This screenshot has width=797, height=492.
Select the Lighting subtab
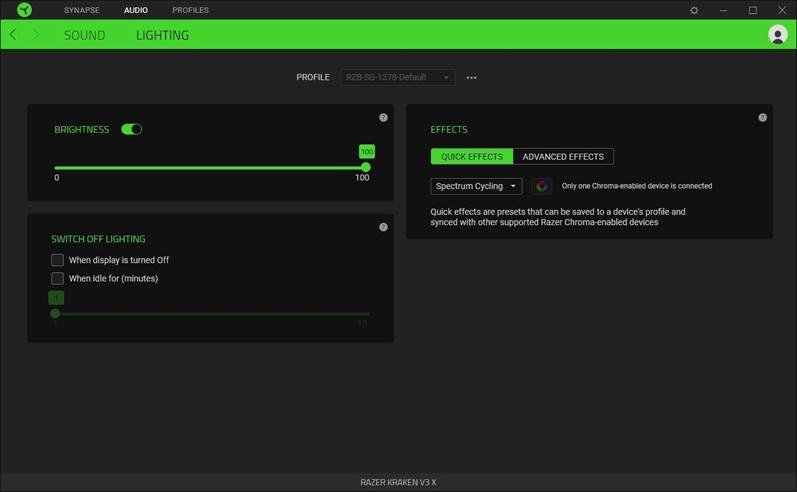[x=162, y=35]
